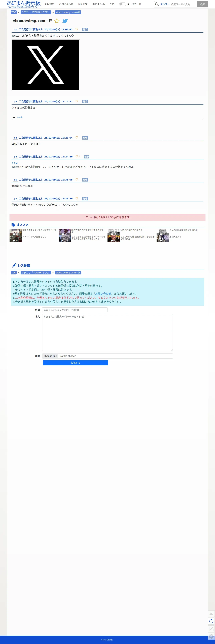Click anchor number >>3 badge
215x644 pixels.
(15, 138)
